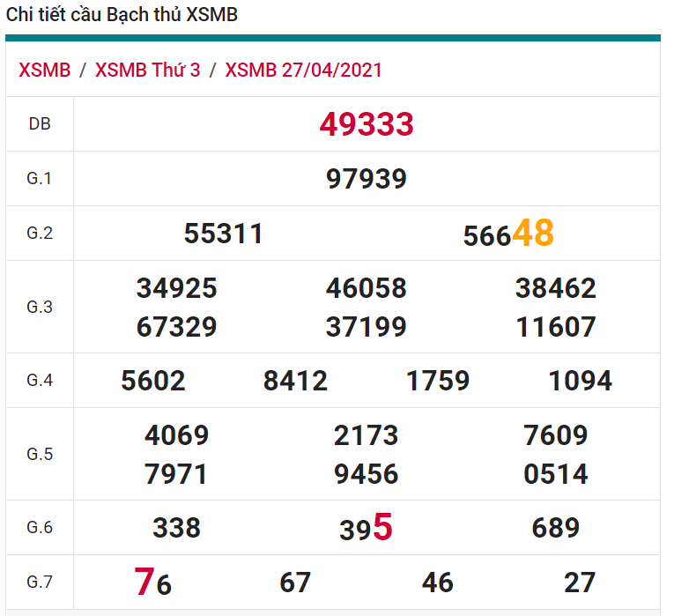Select the G.6 number 689

556,528
